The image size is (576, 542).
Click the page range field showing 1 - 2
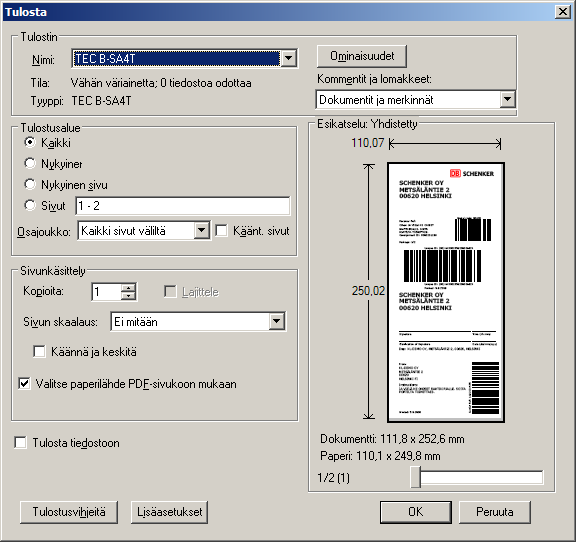pos(183,206)
